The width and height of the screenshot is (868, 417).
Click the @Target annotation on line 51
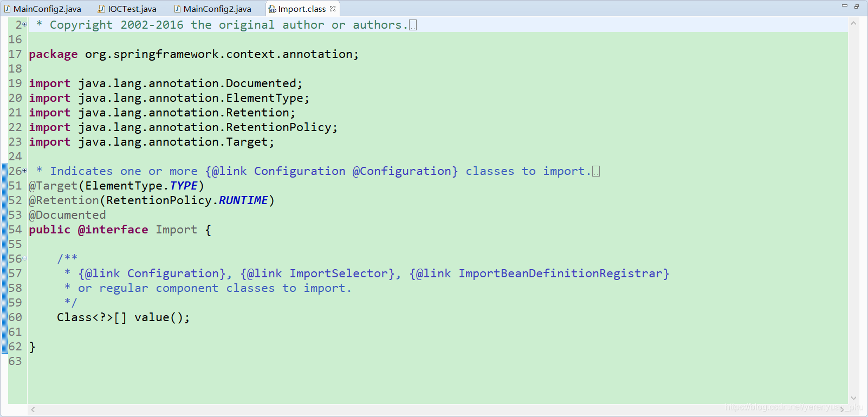point(53,186)
